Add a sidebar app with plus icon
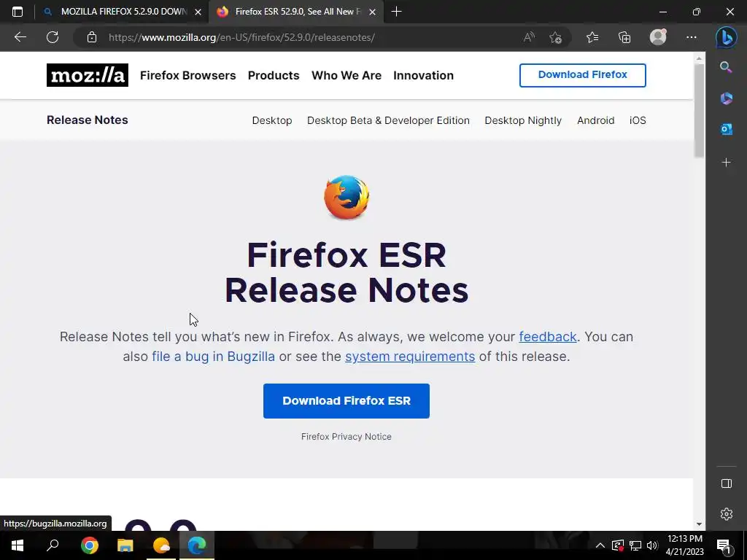The height and width of the screenshot is (560, 747). click(x=726, y=163)
